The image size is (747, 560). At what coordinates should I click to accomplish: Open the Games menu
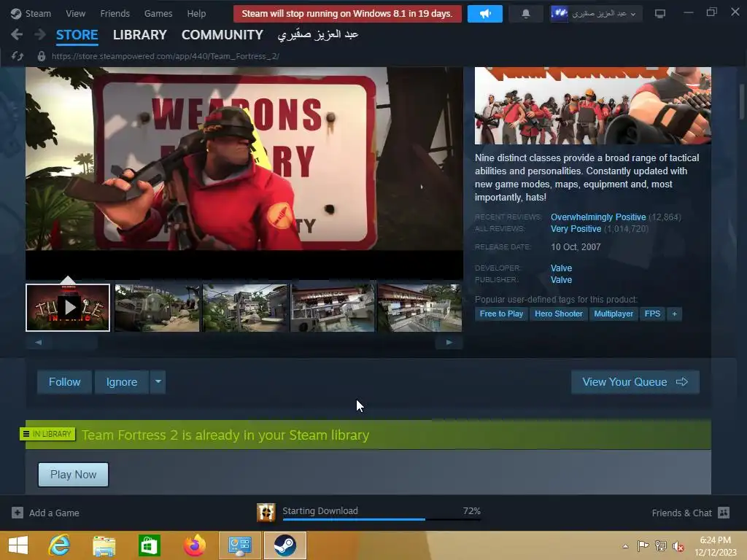pos(158,13)
